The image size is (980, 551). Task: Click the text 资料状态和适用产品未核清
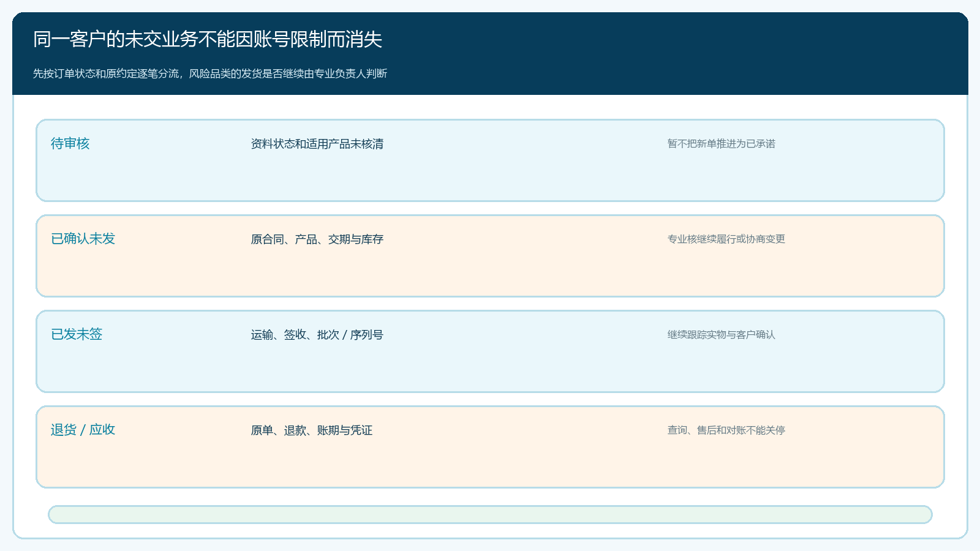[x=317, y=144]
